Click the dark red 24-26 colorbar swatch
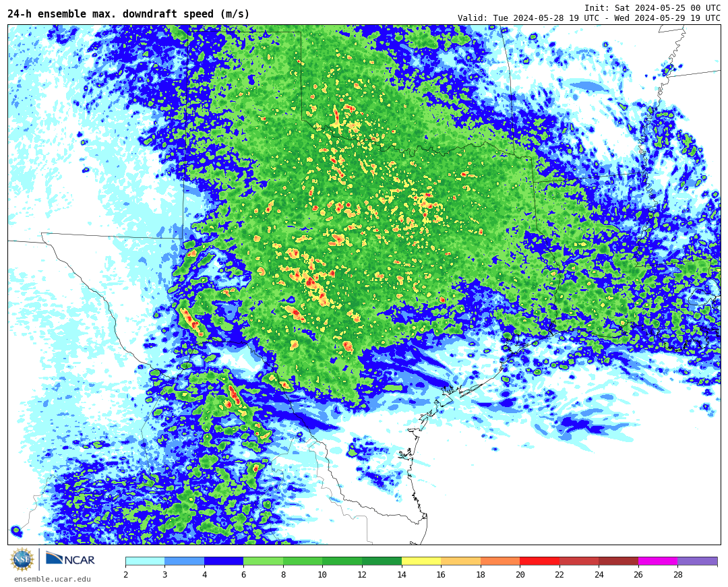This screenshot has width=728, height=587. coord(618,561)
